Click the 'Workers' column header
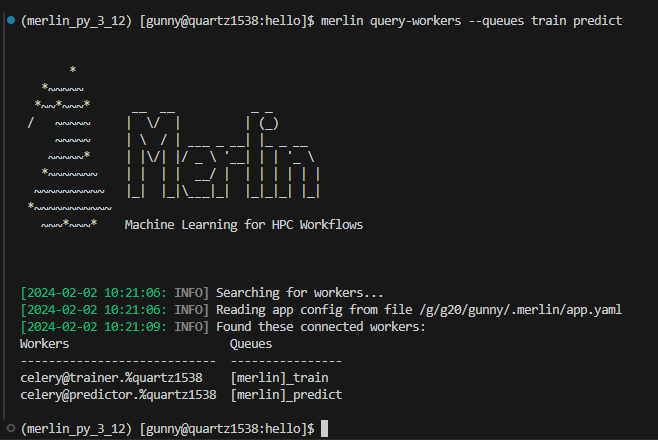This screenshot has width=658, height=440. point(44,344)
